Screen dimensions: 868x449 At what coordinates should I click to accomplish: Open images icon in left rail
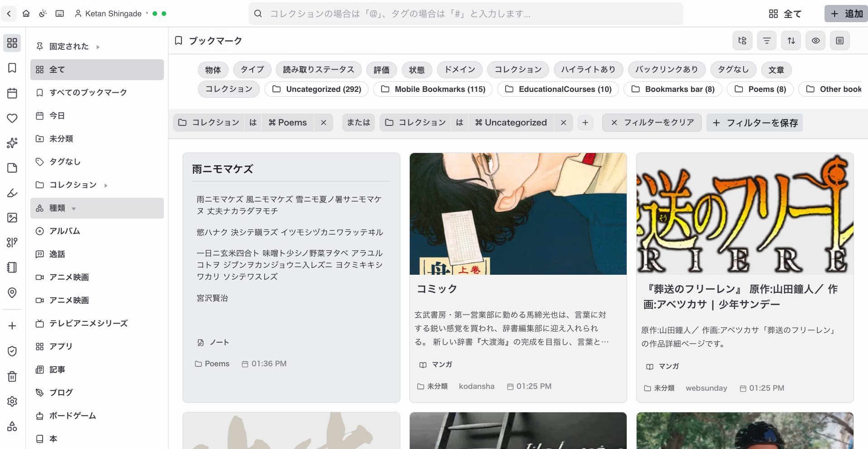(12, 218)
